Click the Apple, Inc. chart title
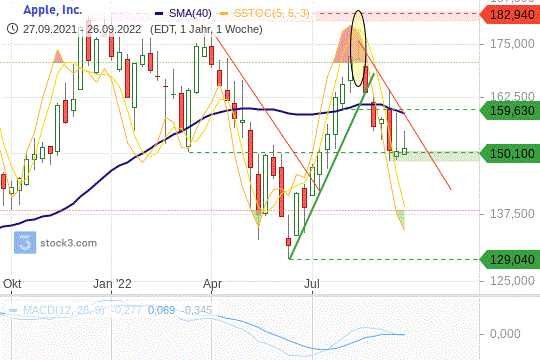The height and width of the screenshot is (360, 540). coord(53,10)
